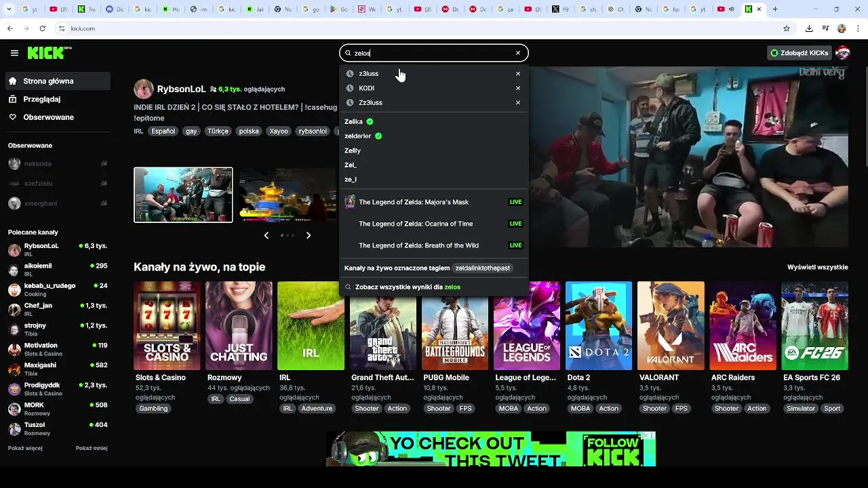Open Chrome three-dot menu
Viewport: 868px width, 488px height.
click(856, 28)
